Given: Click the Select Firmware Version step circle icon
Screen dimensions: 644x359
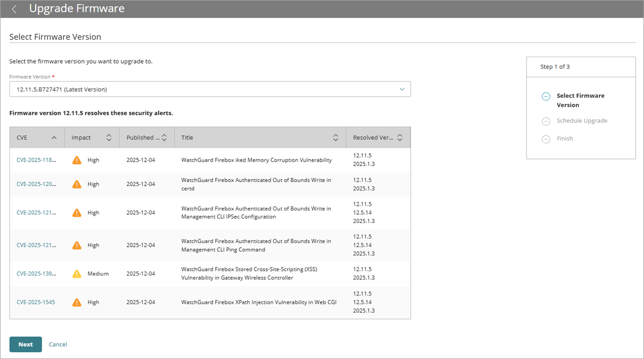Looking at the screenshot, I should pyautogui.click(x=545, y=96).
